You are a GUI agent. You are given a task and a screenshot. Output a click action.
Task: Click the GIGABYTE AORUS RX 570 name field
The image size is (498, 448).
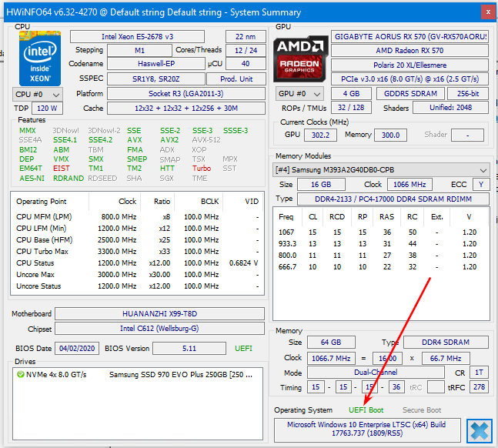pos(409,37)
